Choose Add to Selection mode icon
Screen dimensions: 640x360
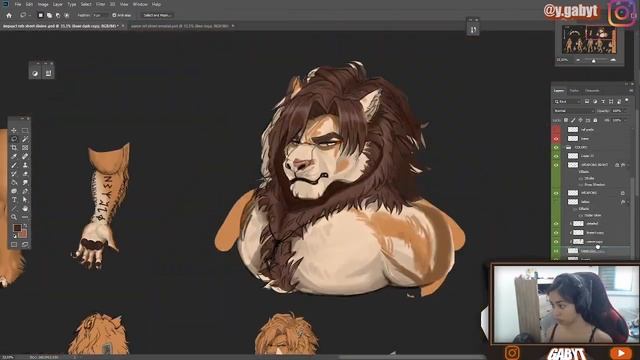(x=49, y=15)
